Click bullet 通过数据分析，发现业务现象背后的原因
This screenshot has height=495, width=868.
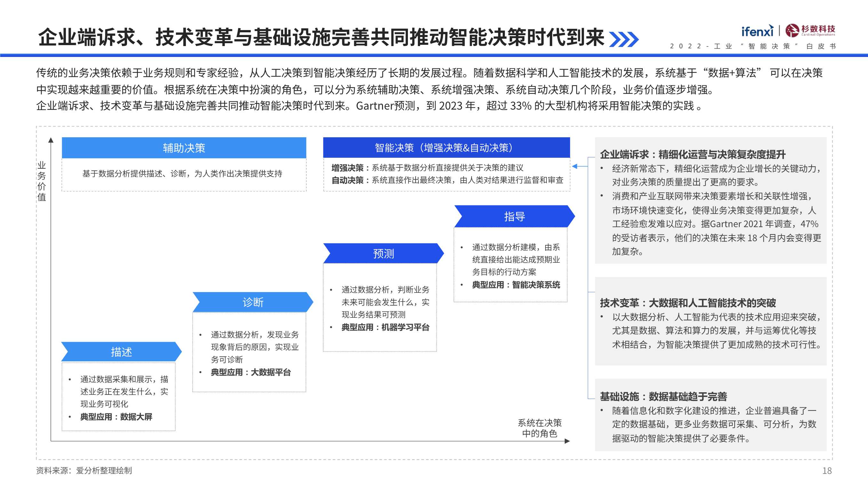click(x=255, y=347)
